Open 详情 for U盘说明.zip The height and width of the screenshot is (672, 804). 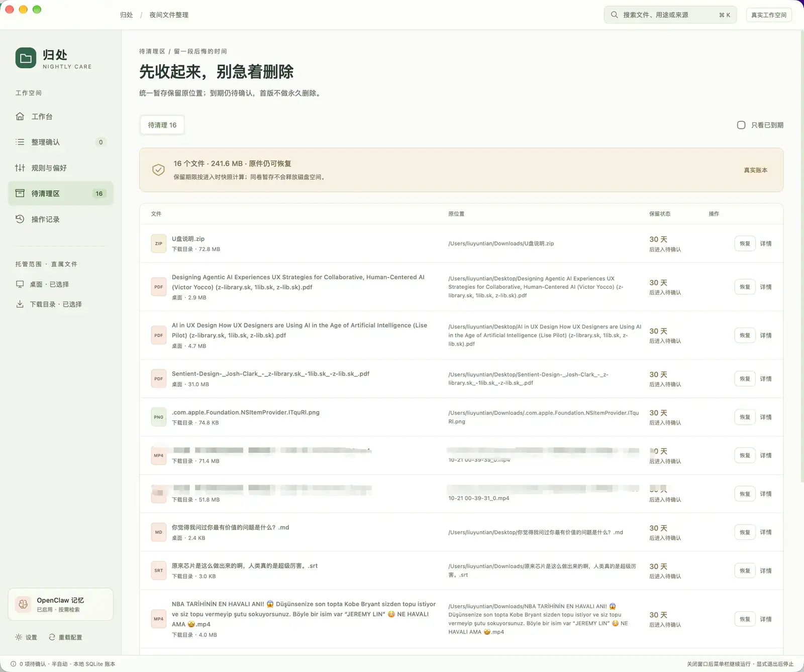coord(766,244)
